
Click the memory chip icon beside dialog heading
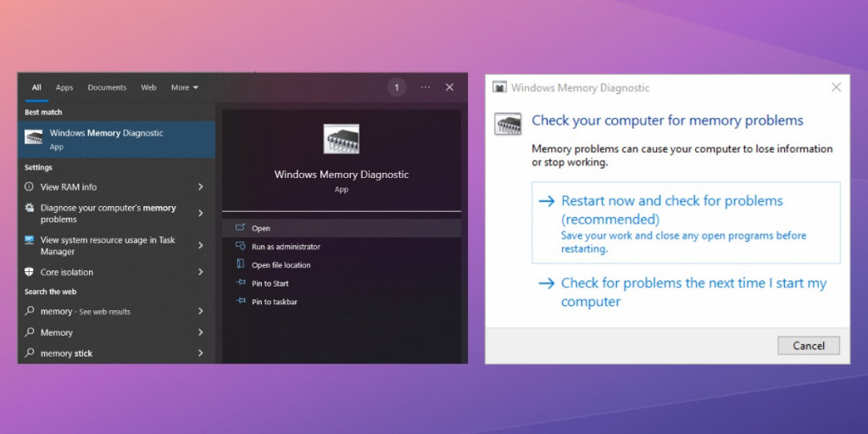click(x=508, y=124)
